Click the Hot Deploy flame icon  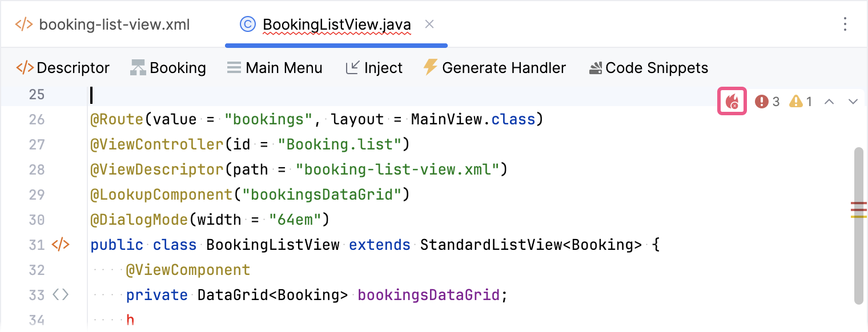pos(732,102)
